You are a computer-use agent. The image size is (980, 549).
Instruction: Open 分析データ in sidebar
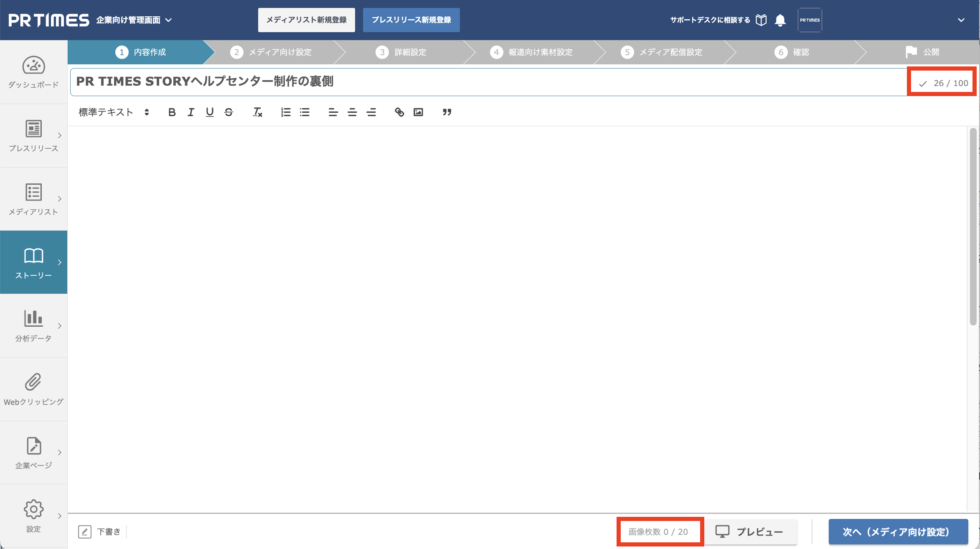point(33,326)
